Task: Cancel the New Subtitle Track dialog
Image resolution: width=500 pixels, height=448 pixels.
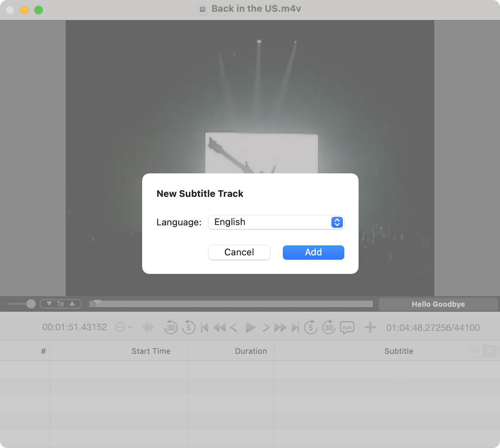Action: pyautogui.click(x=239, y=252)
